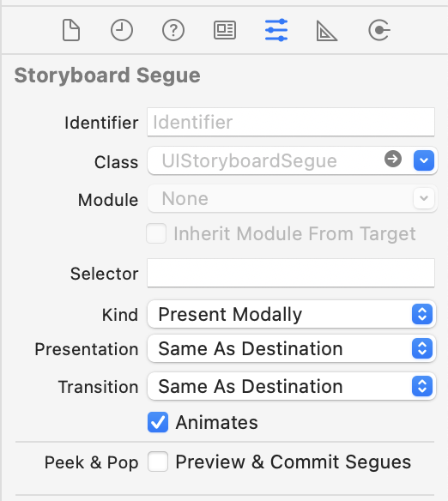This screenshot has height=501, width=448.
Task: Open the Size inspector ruler icon
Action: [327, 31]
